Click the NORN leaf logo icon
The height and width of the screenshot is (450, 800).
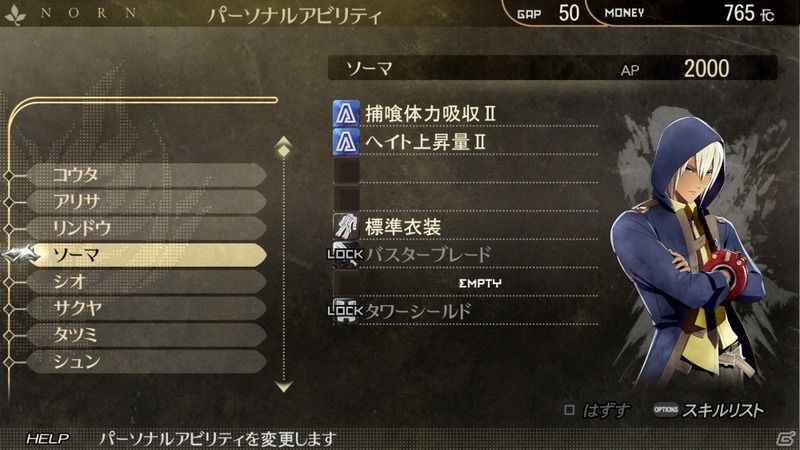(x=15, y=14)
